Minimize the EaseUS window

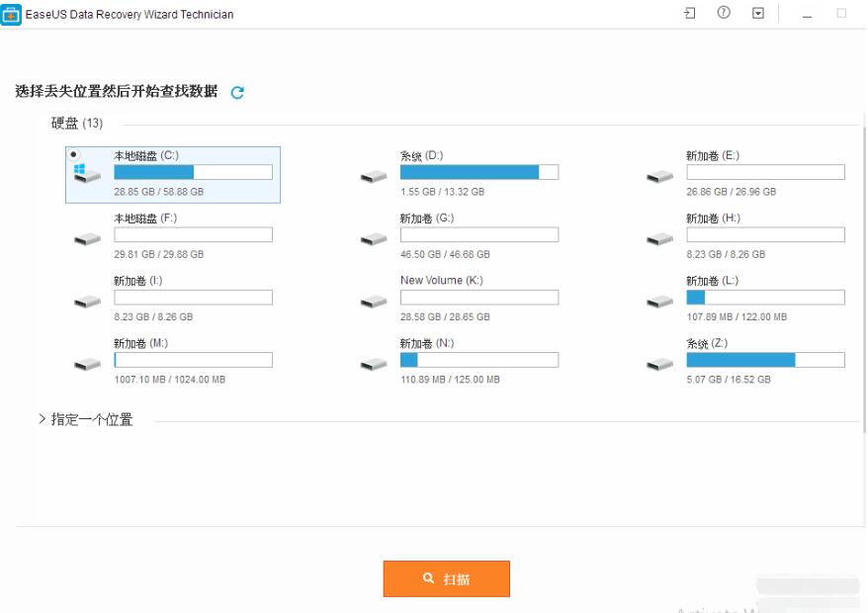(807, 17)
